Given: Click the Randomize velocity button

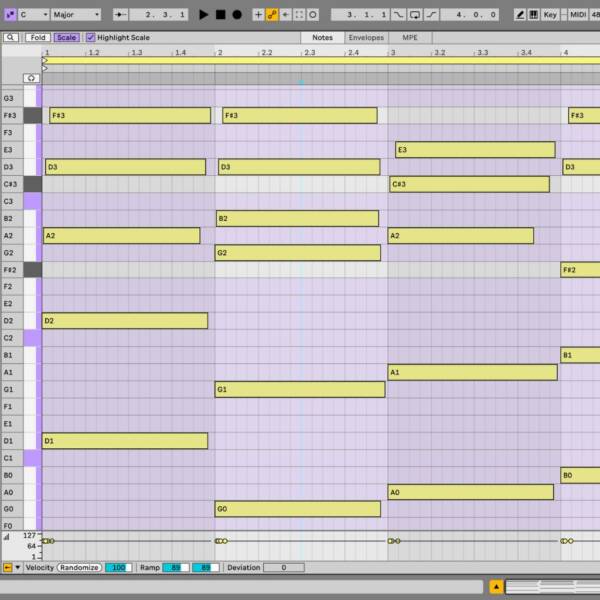Looking at the screenshot, I should click(x=79, y=567).
